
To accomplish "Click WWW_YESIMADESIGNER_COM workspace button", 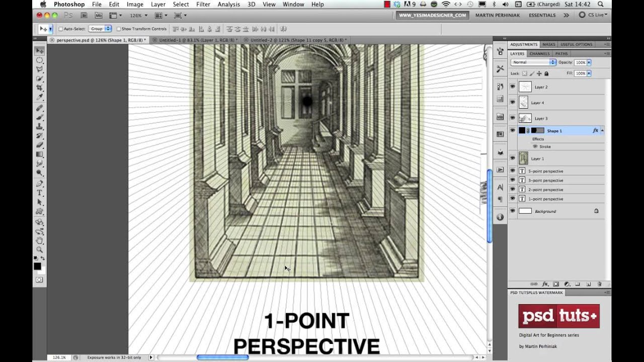I will [x=433, y=16].
